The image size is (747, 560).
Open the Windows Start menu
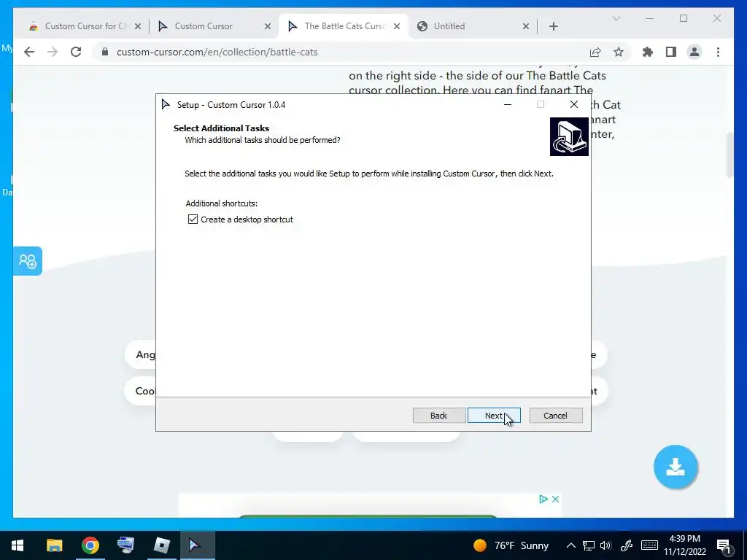(x=18, y=545)
